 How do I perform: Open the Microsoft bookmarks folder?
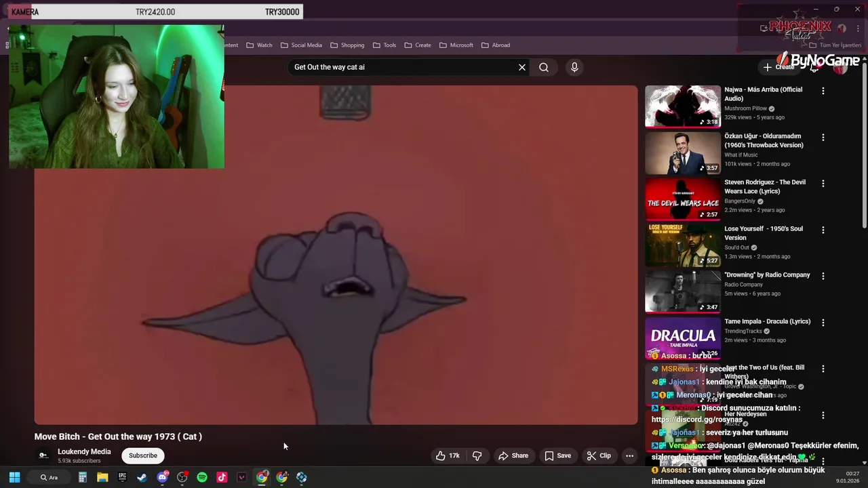[456, 45]
